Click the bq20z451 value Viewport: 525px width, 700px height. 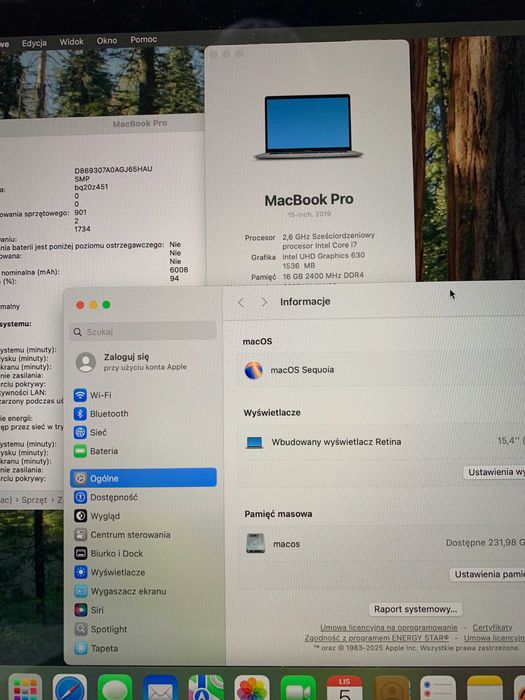[91, 187]
